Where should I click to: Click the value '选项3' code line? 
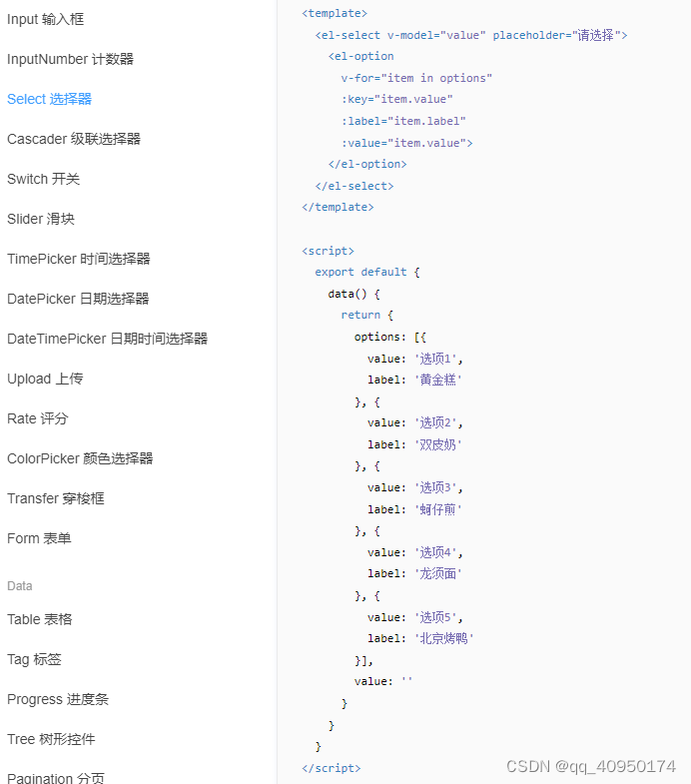pos(415,488)
